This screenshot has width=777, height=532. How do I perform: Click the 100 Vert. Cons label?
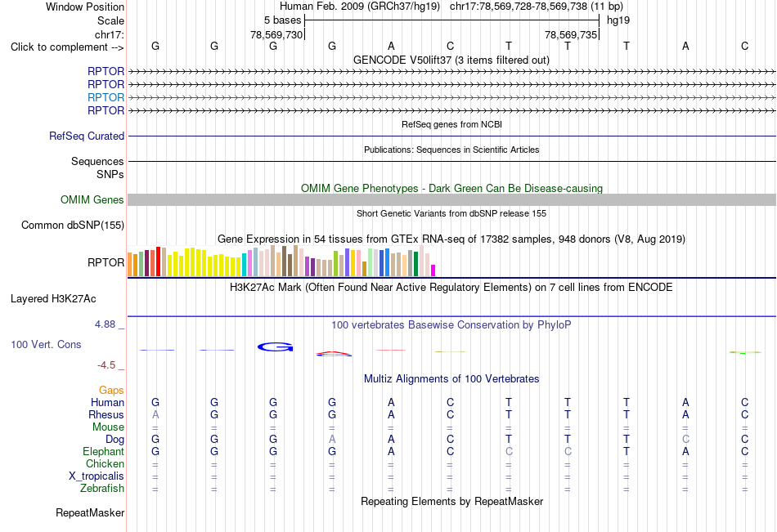click(x=46, y=344)
